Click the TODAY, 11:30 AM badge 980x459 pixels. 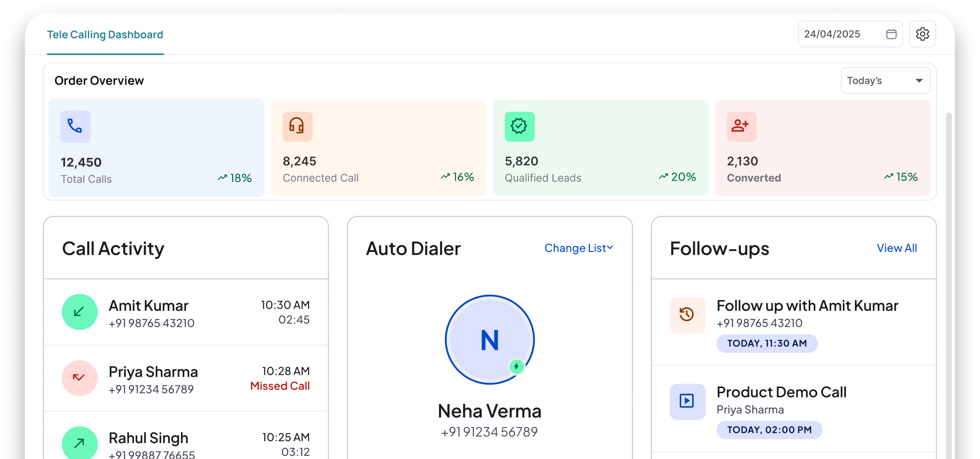(767, 343)
